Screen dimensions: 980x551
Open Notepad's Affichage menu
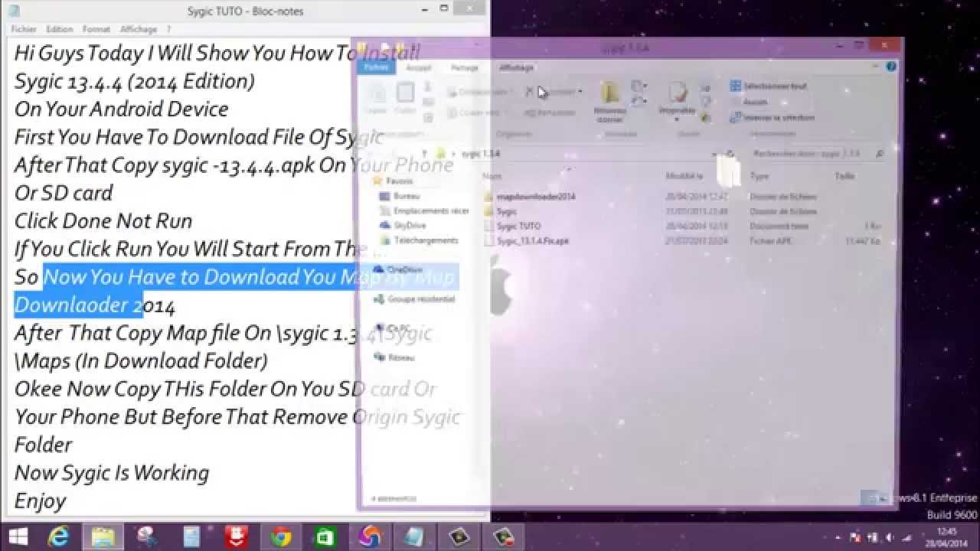click(139, 29)
